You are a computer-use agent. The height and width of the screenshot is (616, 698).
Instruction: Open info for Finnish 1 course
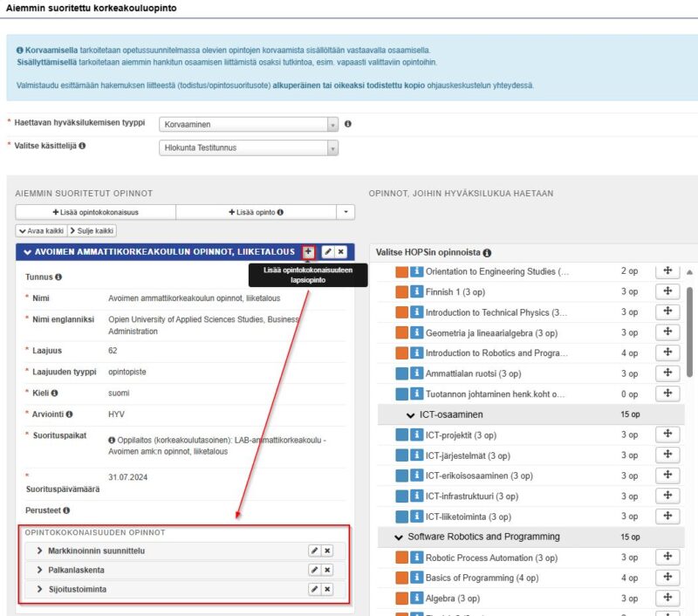pyautogui.click(x=417, y=291)
